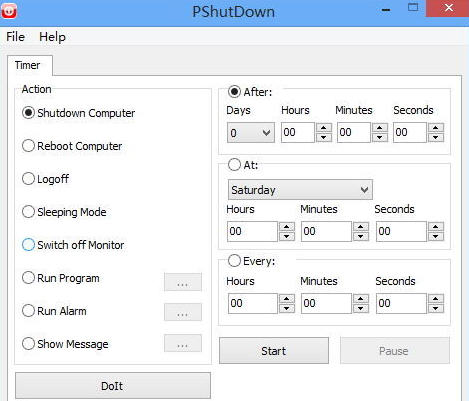Click the Hours field in At section

(x=252, y=231)
